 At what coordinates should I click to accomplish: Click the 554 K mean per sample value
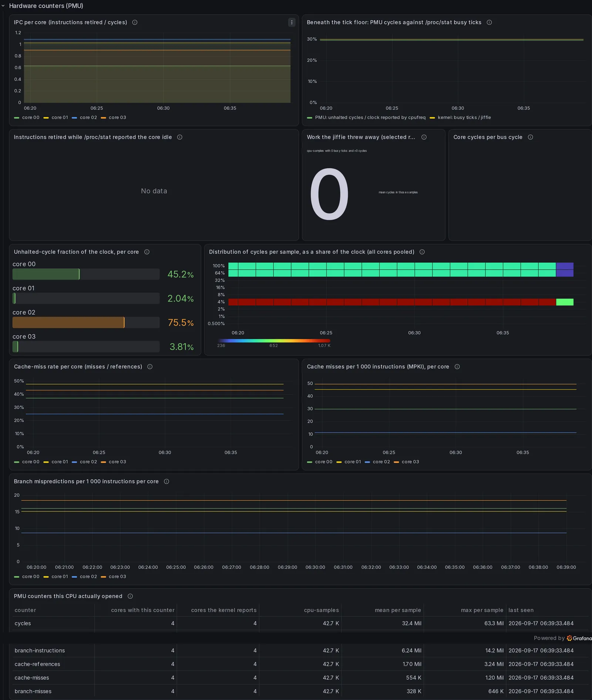[414, 678]
